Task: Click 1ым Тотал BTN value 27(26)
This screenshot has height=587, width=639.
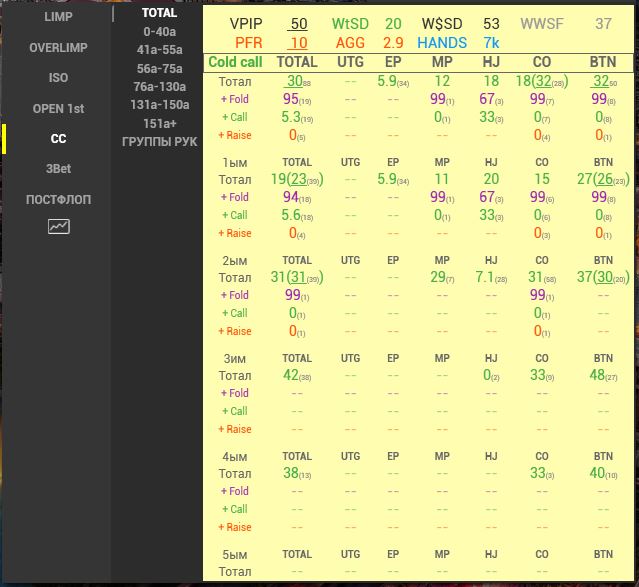Action: [603, 179]
